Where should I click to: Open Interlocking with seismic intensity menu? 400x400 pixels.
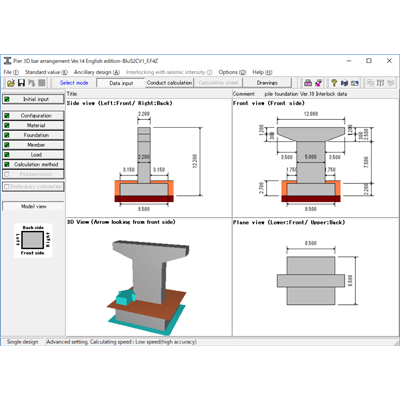coord(169,72)
